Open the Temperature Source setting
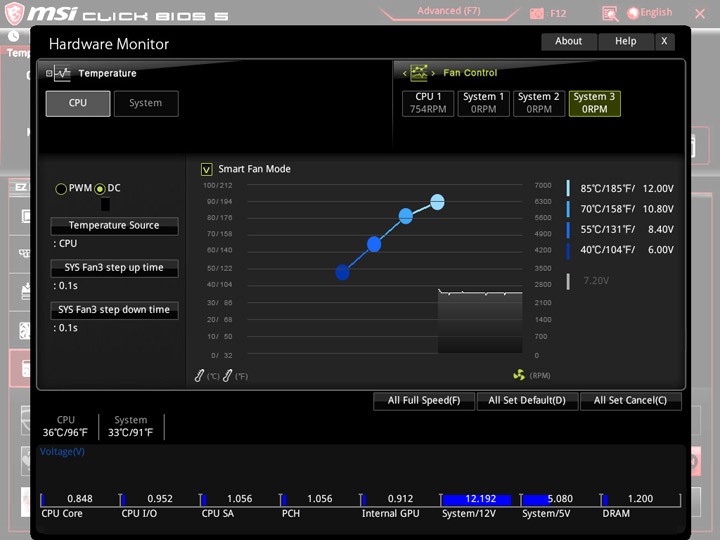 pyautogui.click(x=114, y=225)
